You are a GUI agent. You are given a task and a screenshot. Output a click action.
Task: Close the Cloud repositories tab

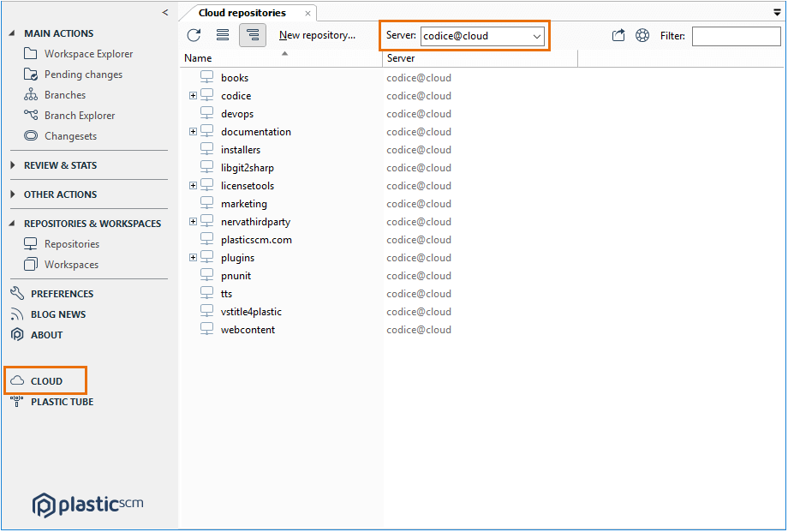tap(307, 14)
